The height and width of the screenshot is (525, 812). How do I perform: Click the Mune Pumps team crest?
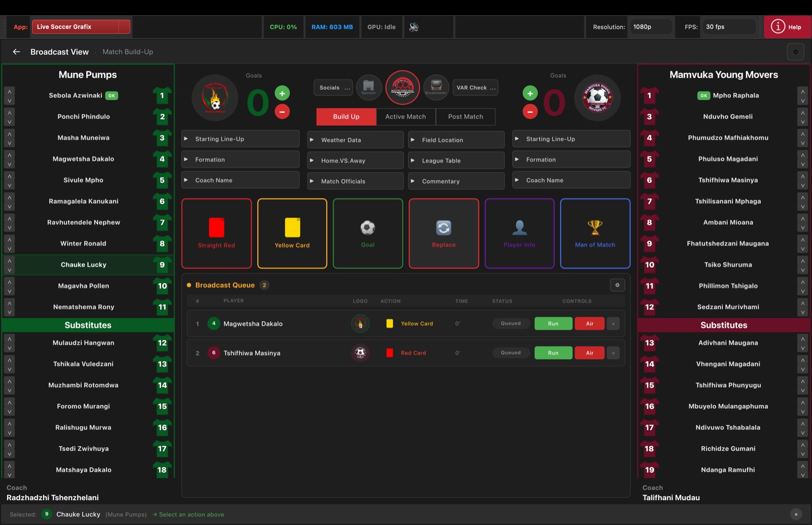click(215, 98)
